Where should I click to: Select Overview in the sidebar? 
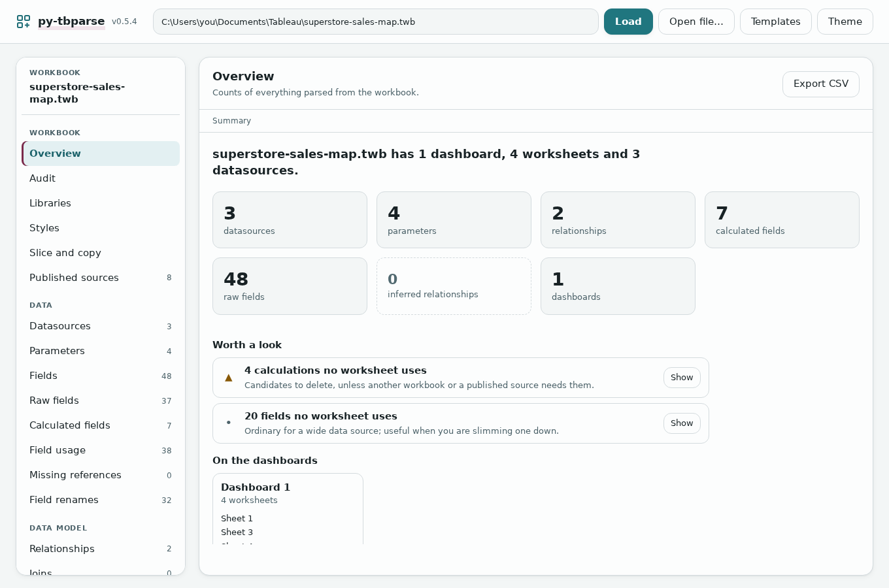[101, 154]
